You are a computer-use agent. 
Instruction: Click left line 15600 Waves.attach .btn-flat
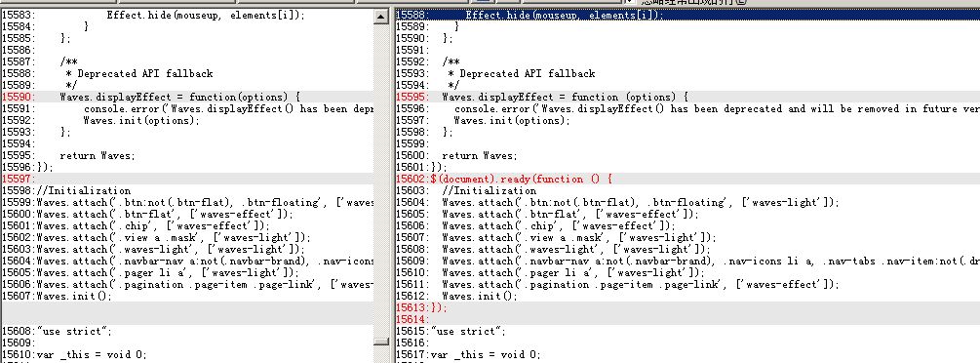coord(187,214)
